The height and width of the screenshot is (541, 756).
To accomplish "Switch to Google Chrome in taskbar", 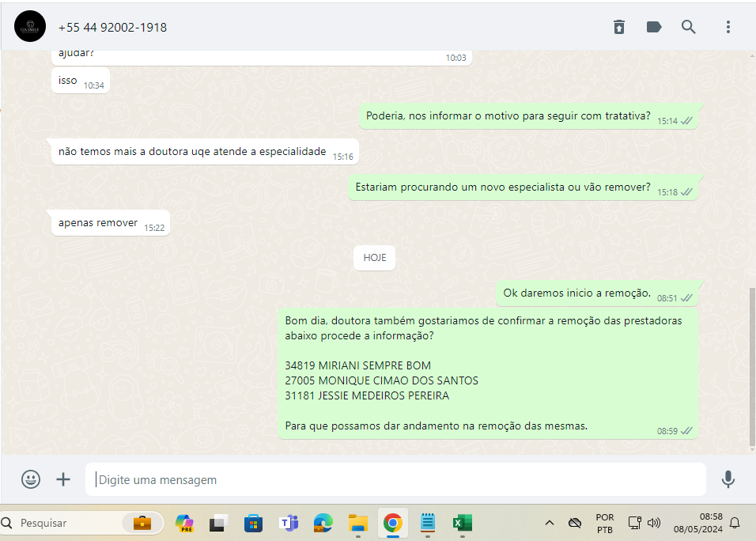I will 392,523.
